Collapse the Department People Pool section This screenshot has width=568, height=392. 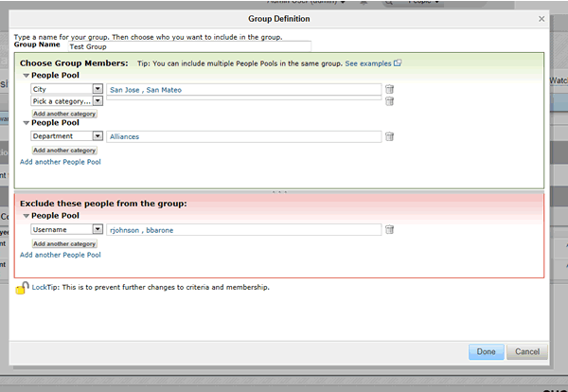[27, 123]
